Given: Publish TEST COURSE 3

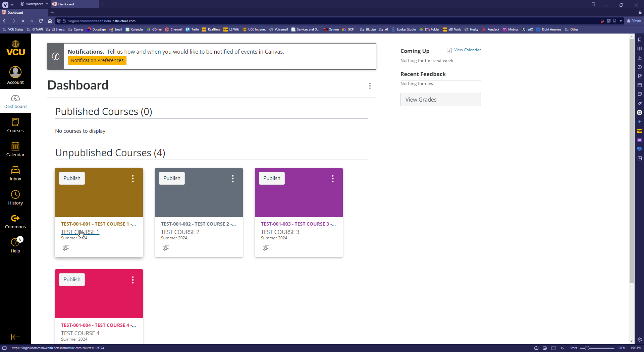Looking at the screenshot, I should (x=271, y=178).
